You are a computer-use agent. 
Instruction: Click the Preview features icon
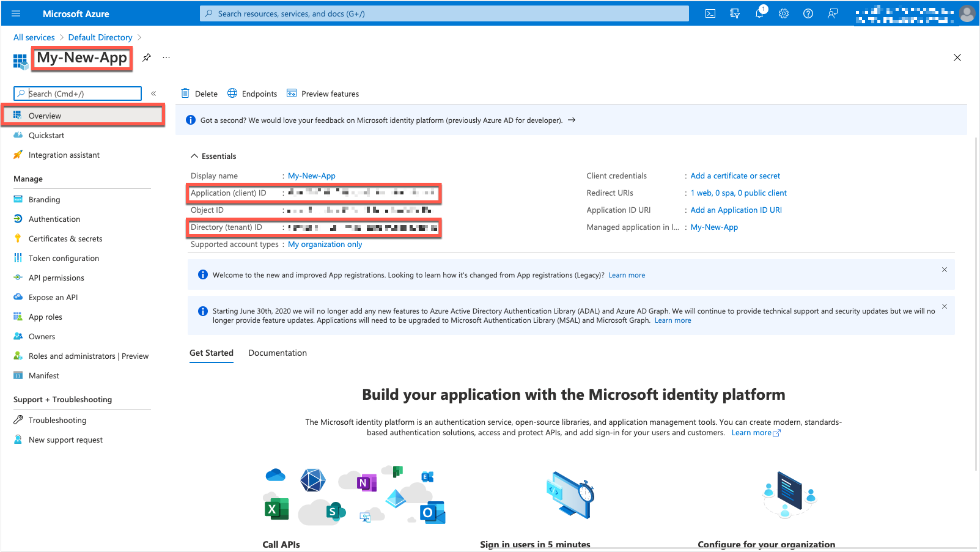tap(292, 94)
